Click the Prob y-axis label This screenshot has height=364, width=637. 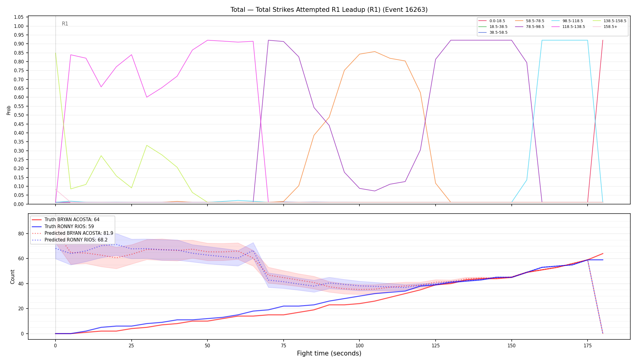coord(9,110)
